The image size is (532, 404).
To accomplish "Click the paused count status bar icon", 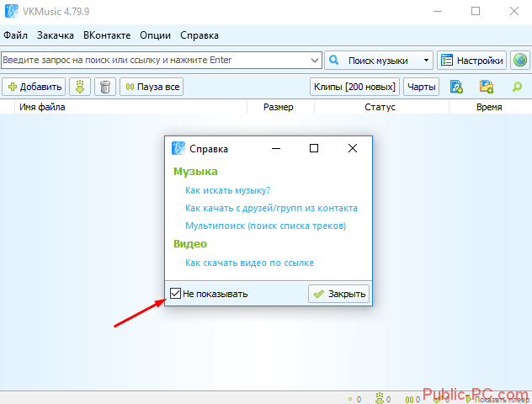I will pos(409,400).
